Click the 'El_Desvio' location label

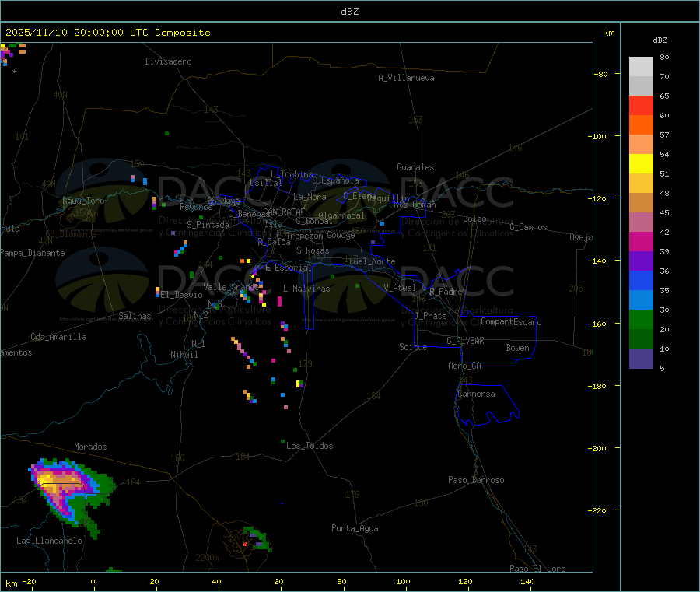tap(181, 295)
